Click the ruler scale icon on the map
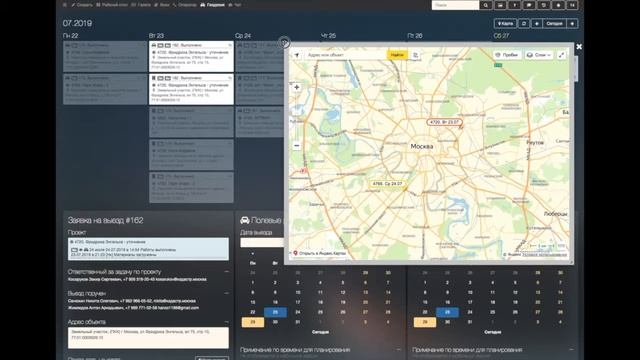640x360 pixels. click(561, 246)
